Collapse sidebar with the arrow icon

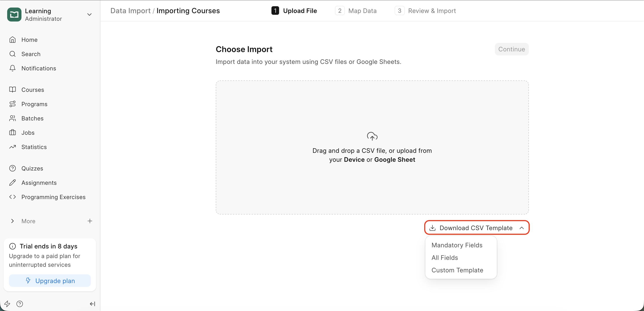[92, 304]
